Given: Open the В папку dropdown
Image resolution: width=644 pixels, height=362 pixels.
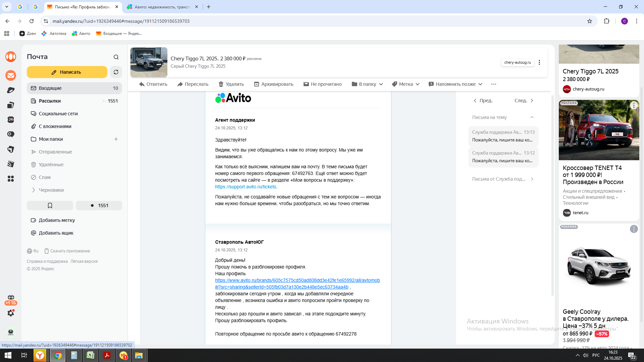Looking at the screenshot, I should tap(367, 84).
